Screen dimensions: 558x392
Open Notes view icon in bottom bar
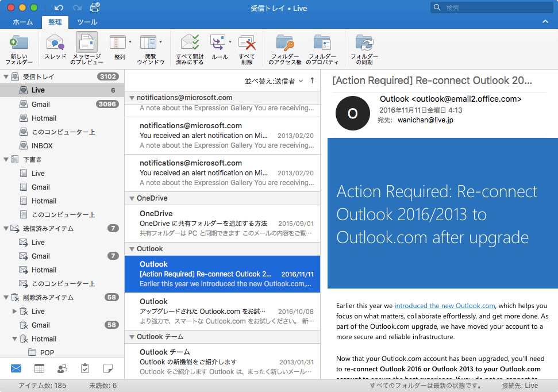(x=108, y=368)
